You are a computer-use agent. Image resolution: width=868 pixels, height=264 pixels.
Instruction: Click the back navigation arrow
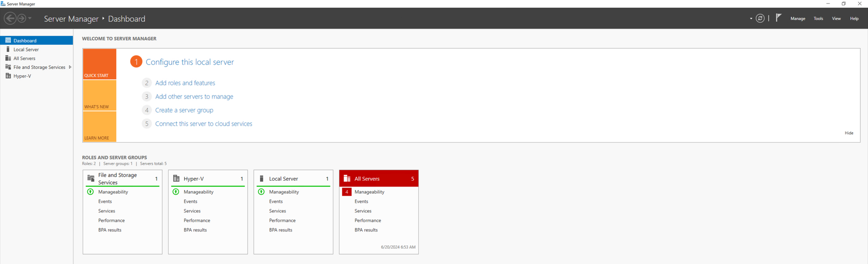tap(10, 19)
